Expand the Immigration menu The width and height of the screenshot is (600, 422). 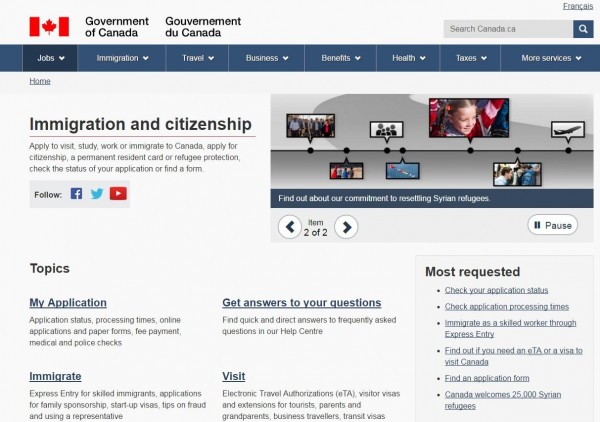(x=122, y=58)
